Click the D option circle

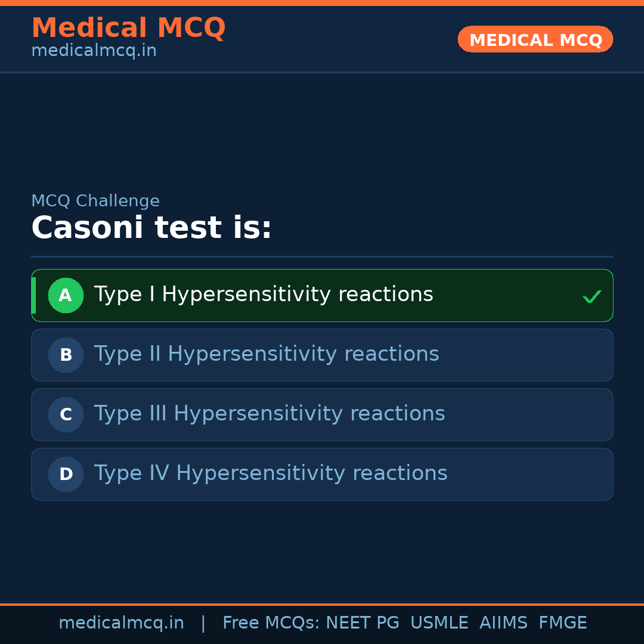66,474
